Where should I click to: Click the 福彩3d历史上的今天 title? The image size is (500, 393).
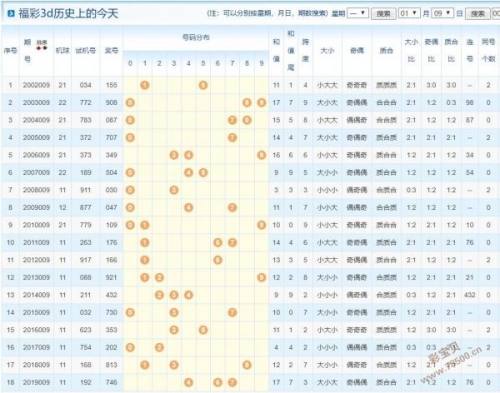[68, 14]
